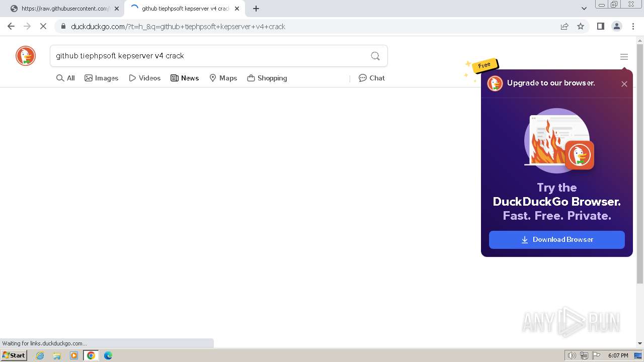Show All search results
The width and height of the screenshot is (644, 362).
click(x=65, y=78)
